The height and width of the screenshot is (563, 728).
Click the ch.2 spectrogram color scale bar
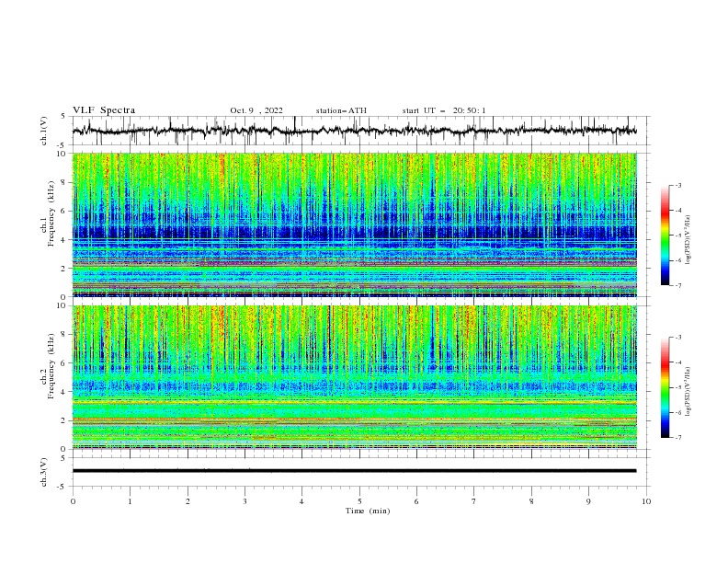665,387
